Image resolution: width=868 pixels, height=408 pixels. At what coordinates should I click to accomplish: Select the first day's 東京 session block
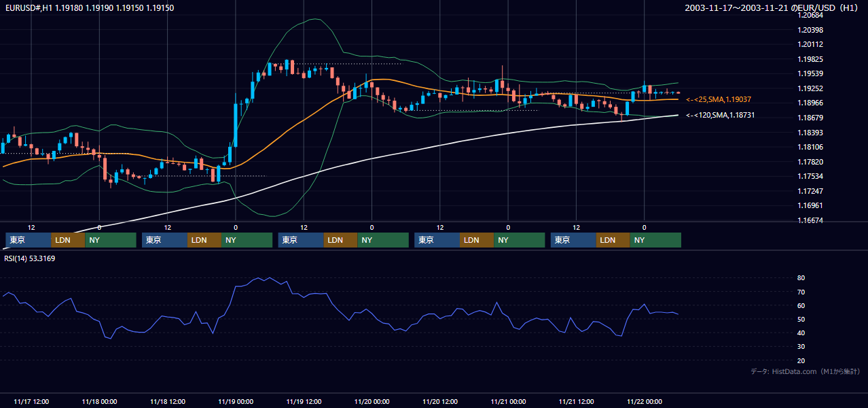coord(28,240)
